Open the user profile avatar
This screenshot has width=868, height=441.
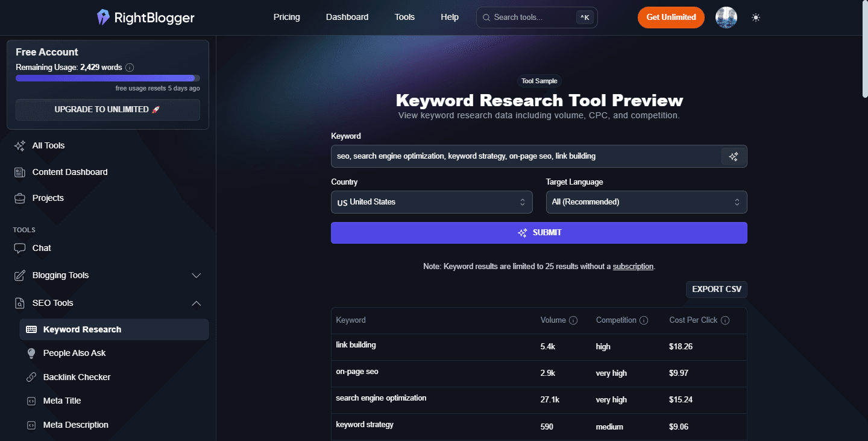coord(726,17)
